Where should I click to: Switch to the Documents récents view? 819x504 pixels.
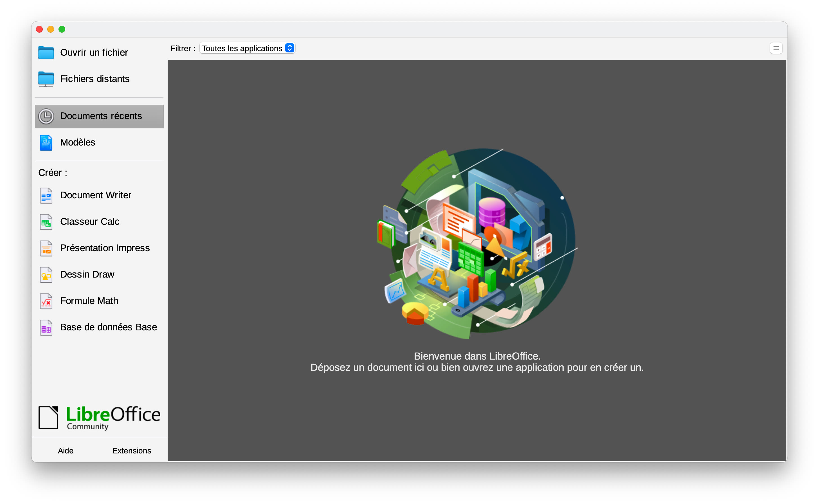click(101, 116)
